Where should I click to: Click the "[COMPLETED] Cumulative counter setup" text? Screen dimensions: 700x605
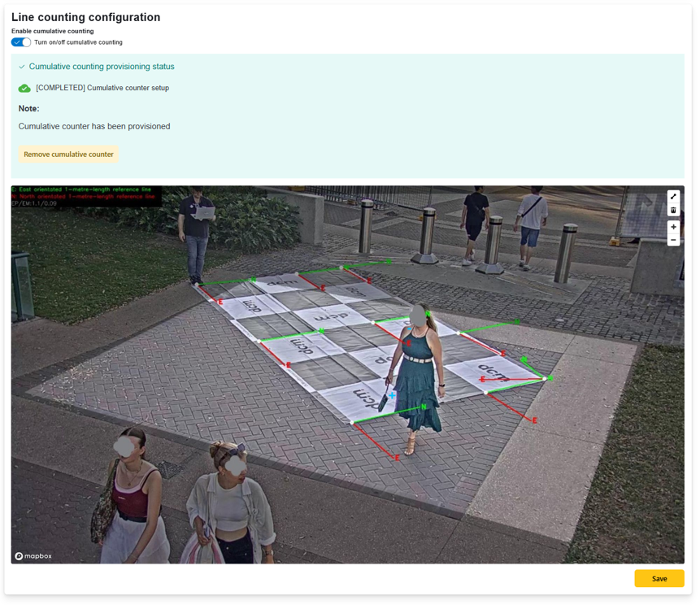[102, 88]
